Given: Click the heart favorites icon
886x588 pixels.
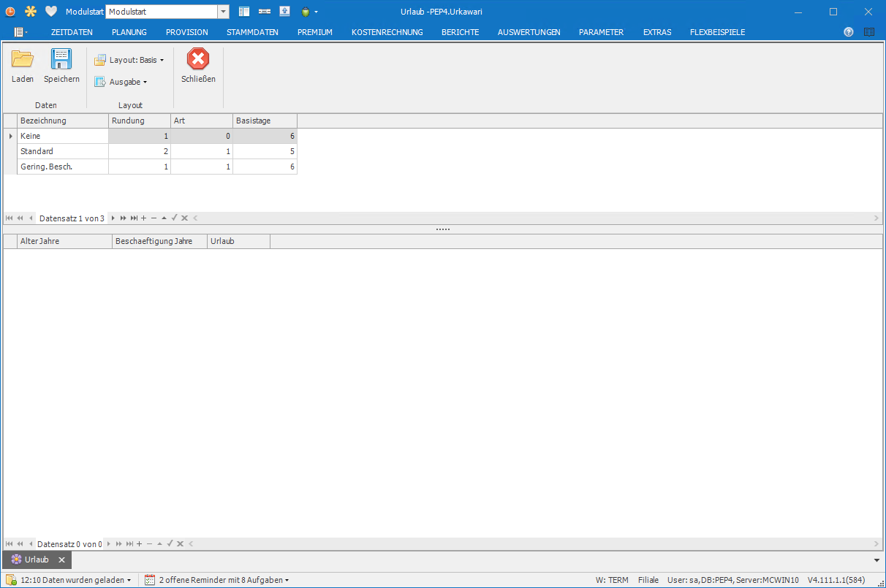Looking at the screenshot, I should (x=51, y=12).
